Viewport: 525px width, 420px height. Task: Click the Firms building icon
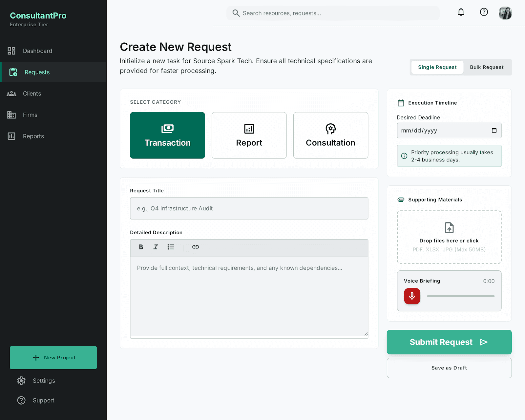[11, 115]
